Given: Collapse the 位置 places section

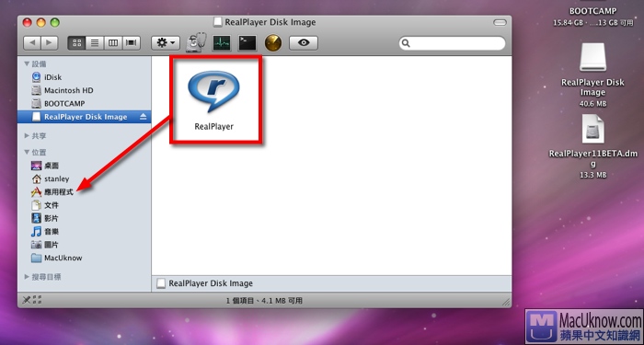Looking at the screenshot, I should 27,152.
